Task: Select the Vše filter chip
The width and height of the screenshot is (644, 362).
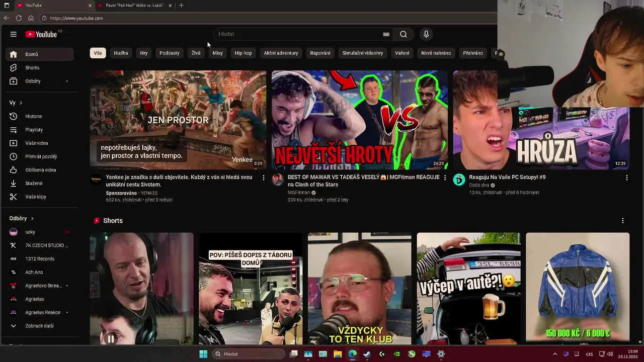Action: tap(98, 53)
